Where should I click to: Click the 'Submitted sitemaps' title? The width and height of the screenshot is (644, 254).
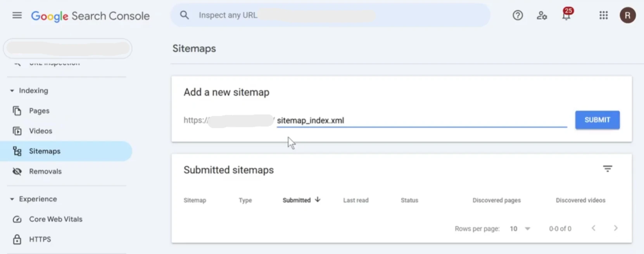pos(229,170)
